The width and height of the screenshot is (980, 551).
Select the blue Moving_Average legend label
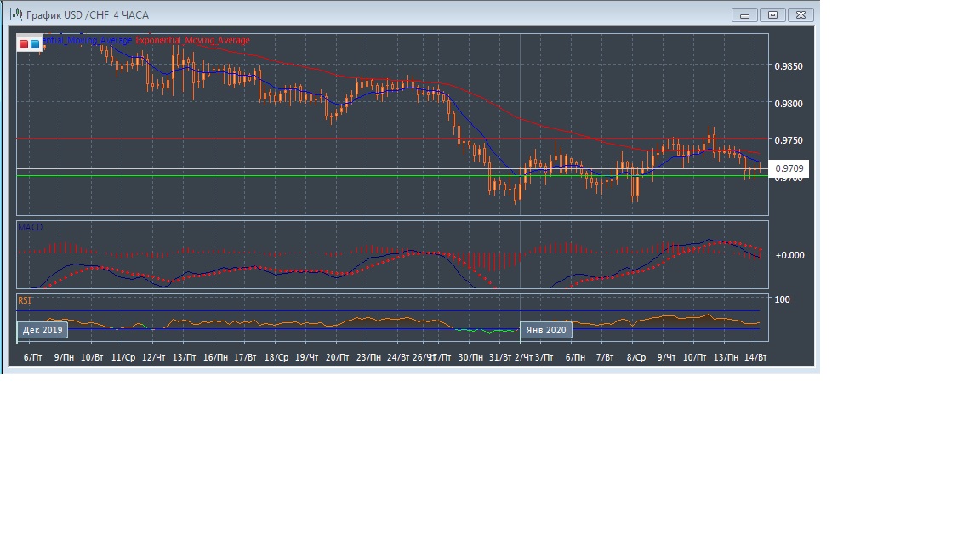88,40
